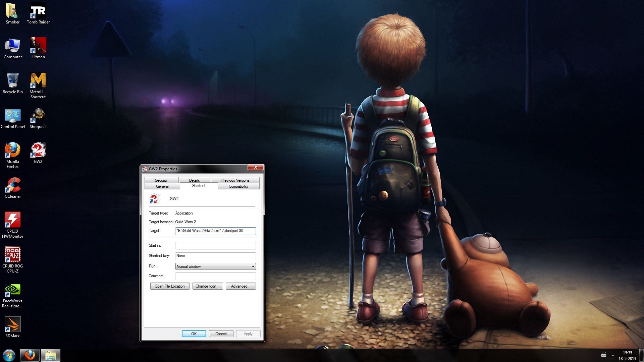Image resolution: width=644 pixels, height=362 pixels.
Task: Click the GW2 icon inside Properties dialog
Action: (x=154, y=199)
